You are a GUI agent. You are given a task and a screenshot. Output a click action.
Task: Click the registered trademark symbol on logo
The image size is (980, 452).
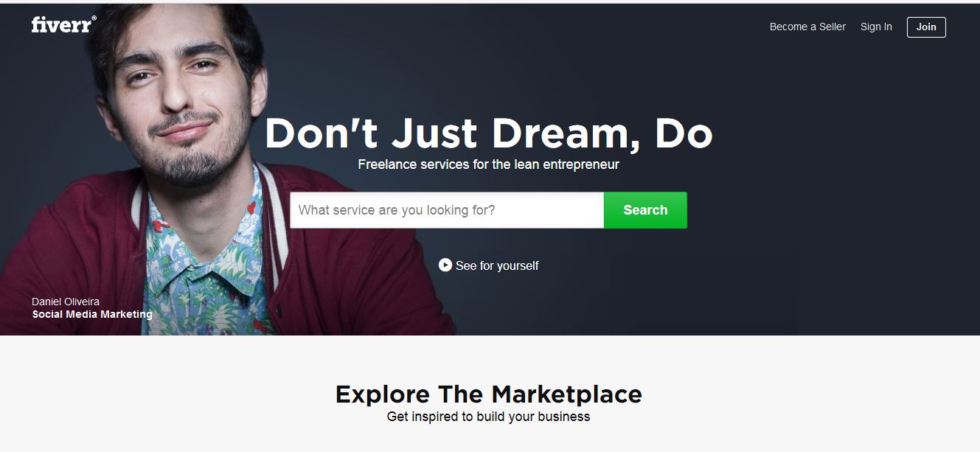click(94, 18)
